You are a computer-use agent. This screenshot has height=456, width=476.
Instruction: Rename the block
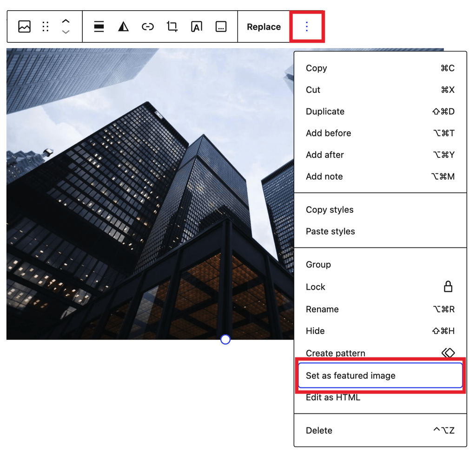pyautogui.click(x=380, y=309)
